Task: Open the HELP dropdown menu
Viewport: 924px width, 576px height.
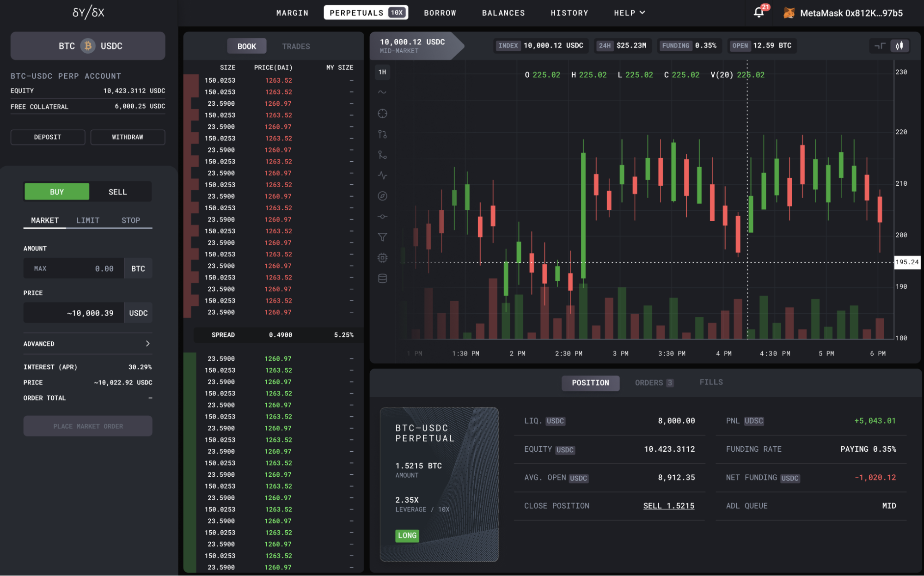Action: [629, 13]
